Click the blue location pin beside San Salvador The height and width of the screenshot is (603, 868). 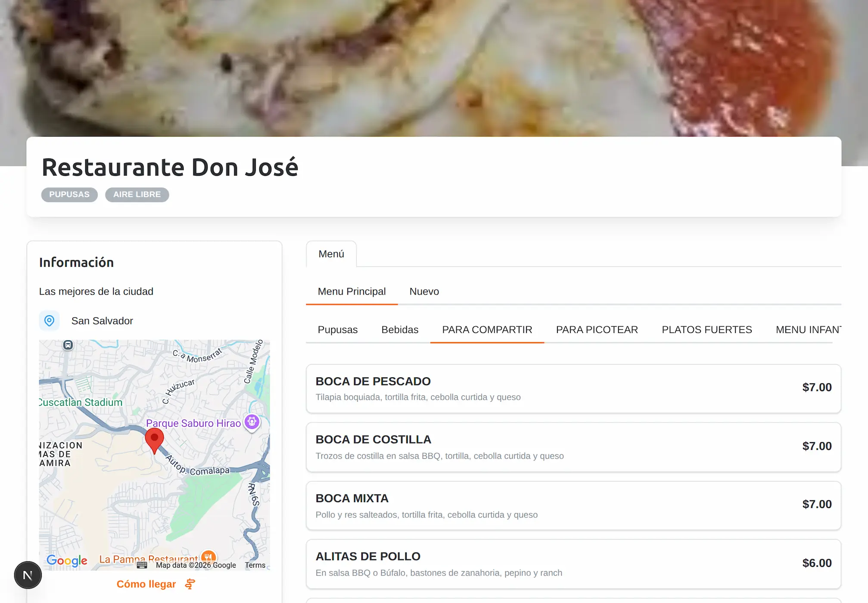click(x=50, y=320)
